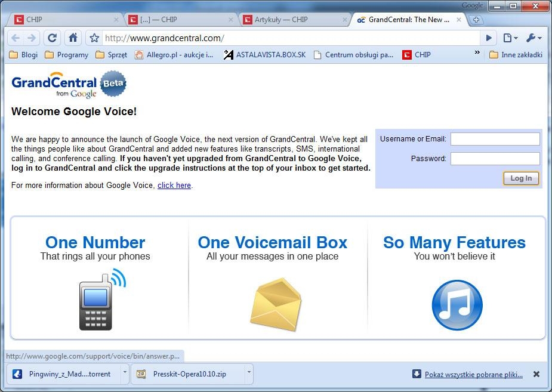Viewport: 552px width, 392px height.
Task: Switch to the first CHIP tab
Action: point(65,20)
